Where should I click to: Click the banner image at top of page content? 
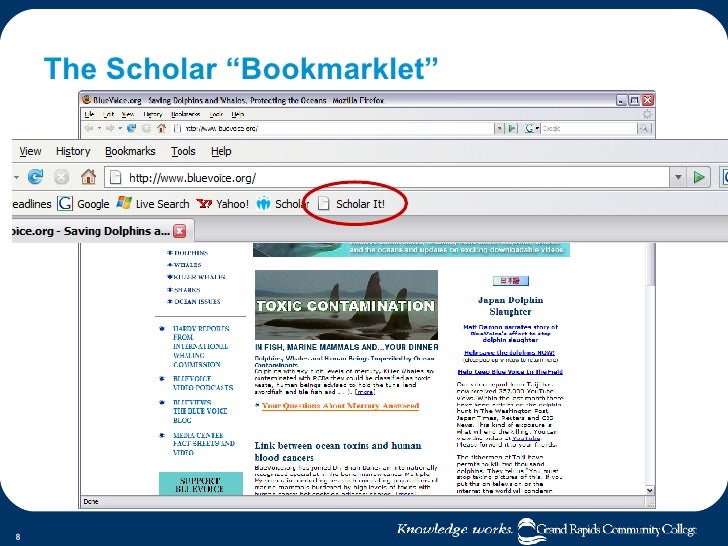(x=411, y=249)
